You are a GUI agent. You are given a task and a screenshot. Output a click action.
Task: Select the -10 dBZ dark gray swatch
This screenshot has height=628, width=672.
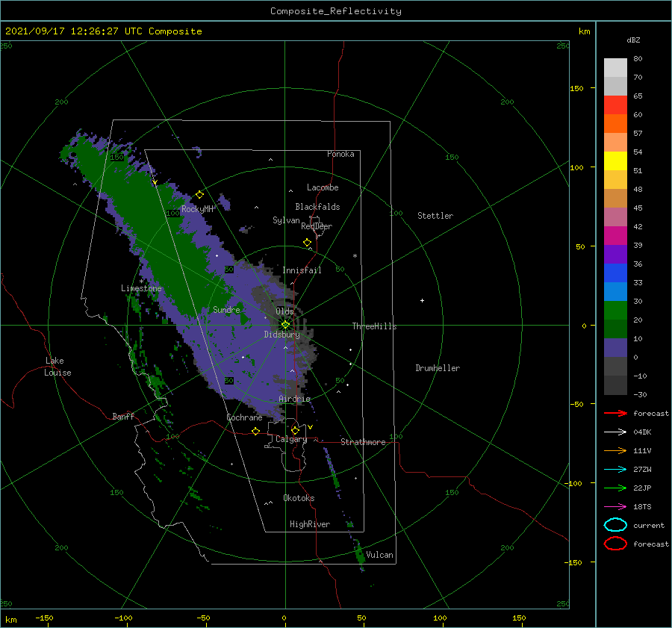[x=615, y=385]
